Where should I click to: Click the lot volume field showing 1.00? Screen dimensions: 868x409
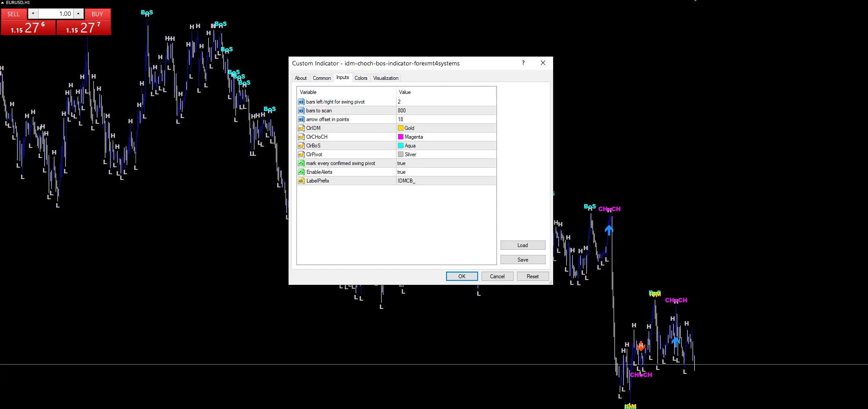[56, 14]
